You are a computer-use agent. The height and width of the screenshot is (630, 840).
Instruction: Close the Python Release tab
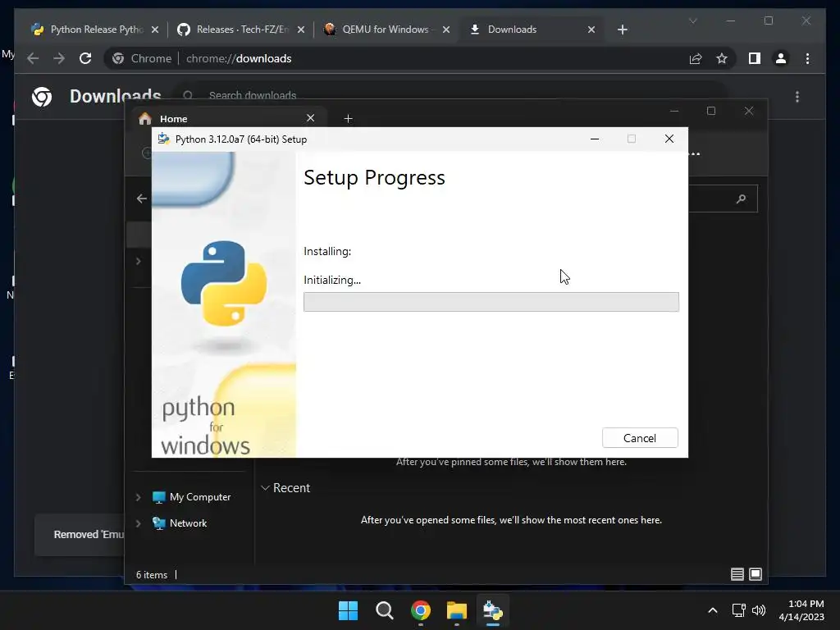(x=155, y=30)
